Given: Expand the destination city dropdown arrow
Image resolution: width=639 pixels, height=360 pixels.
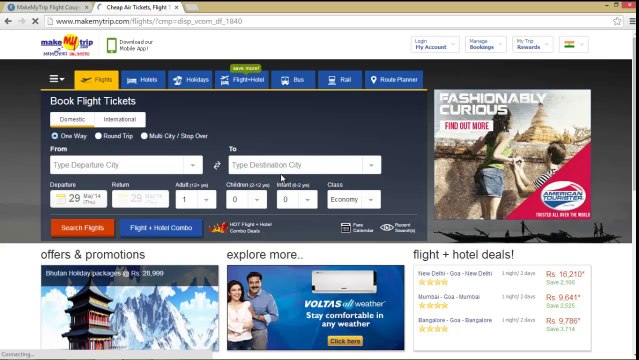Looking at the screenshot, I should [371, 165].
